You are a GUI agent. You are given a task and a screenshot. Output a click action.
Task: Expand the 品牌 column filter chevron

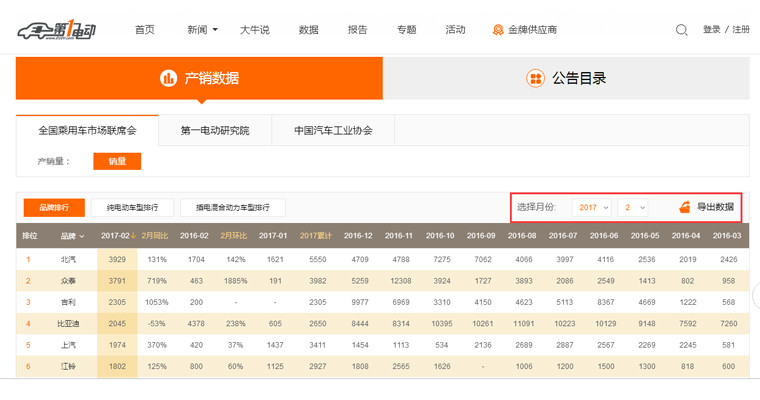(81, 236)
